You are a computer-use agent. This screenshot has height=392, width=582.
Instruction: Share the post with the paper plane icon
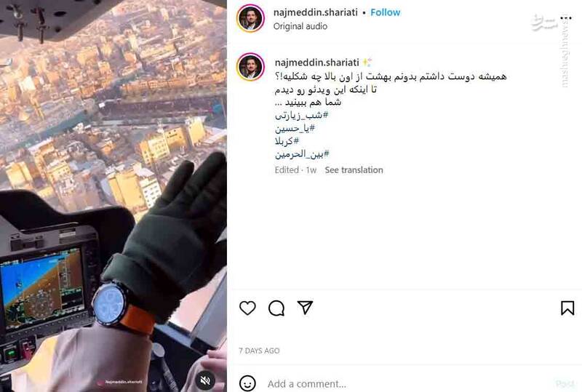pyautogui.click(x=305, y=308)
